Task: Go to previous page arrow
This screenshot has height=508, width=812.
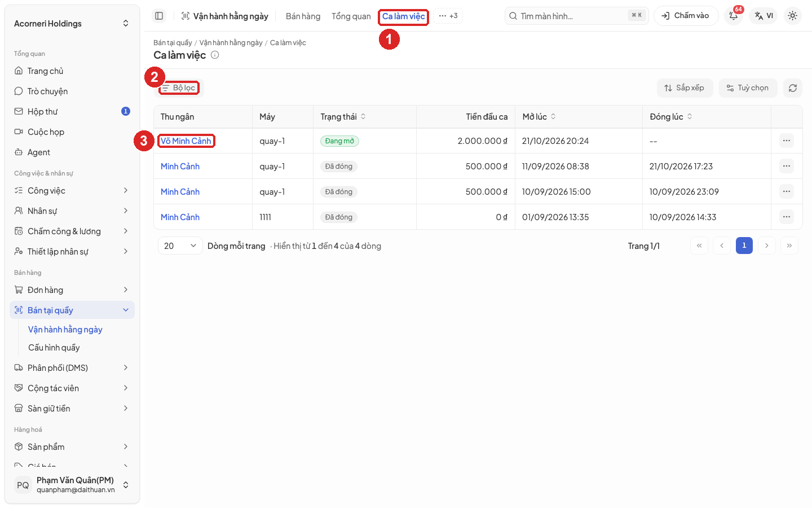Action: click(x=722, y=246)
